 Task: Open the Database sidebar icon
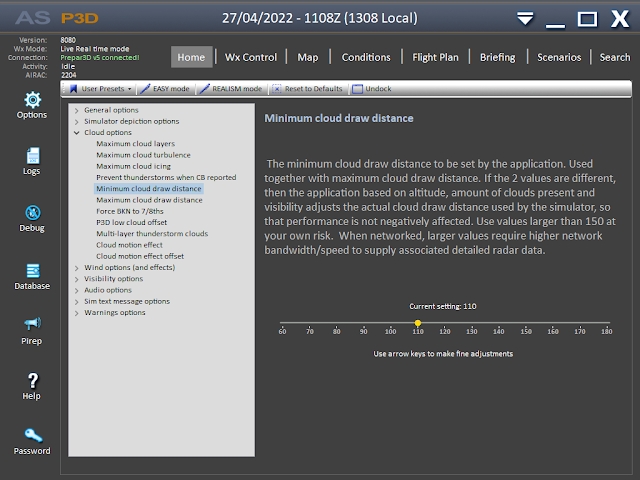[x=32, y=271]
